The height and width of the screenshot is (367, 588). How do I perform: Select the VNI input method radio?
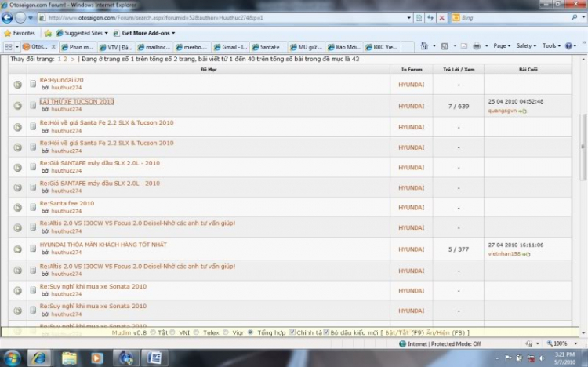point(172,332)
